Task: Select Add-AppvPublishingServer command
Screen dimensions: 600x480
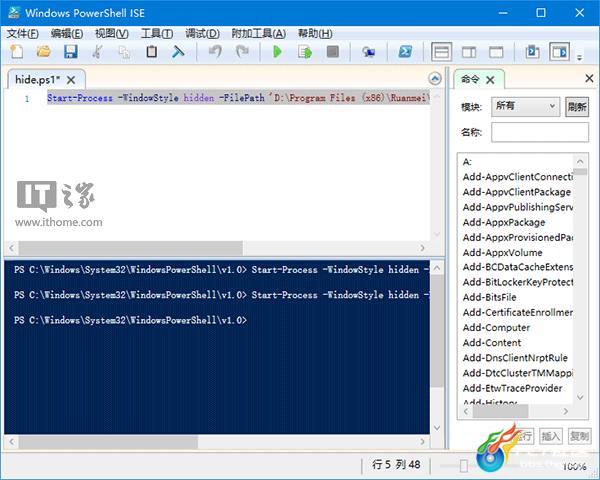Action: [518, 207]
